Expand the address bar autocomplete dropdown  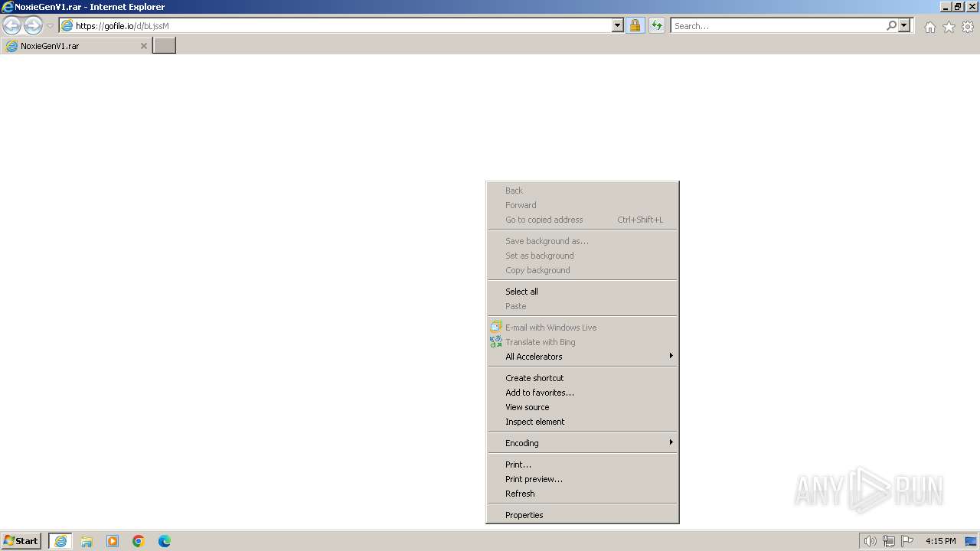pyautogui.click(x=618, y=25)
